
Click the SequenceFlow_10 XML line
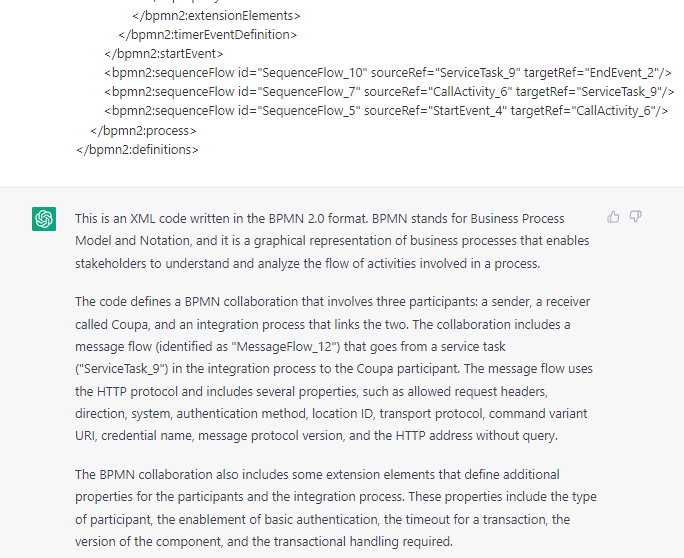[387, 72]
